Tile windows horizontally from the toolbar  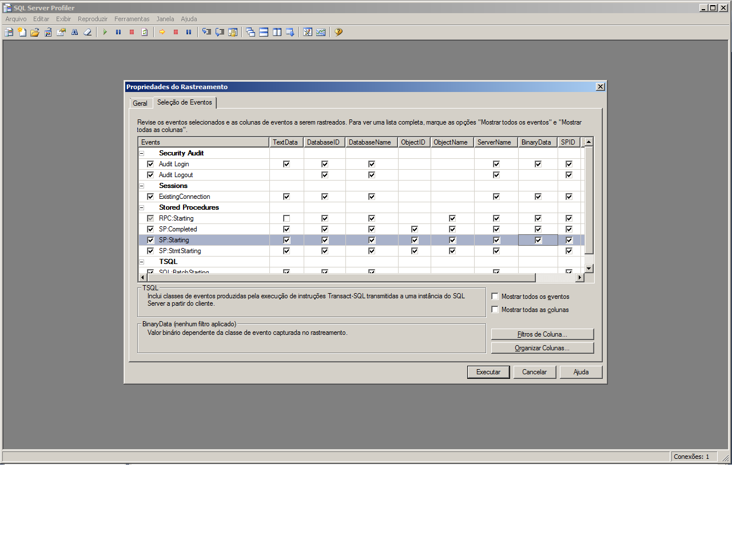(x=264, y=33)
